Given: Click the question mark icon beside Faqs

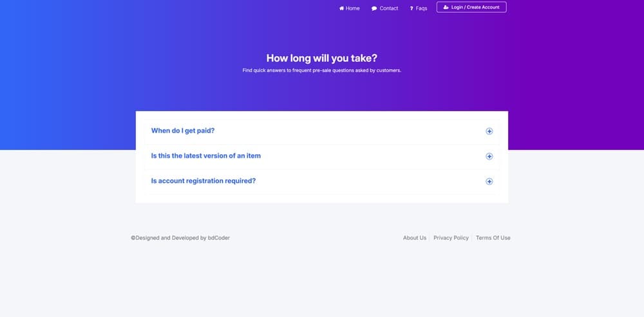Looking at the screenshot, I should click(x=412, y=8).
